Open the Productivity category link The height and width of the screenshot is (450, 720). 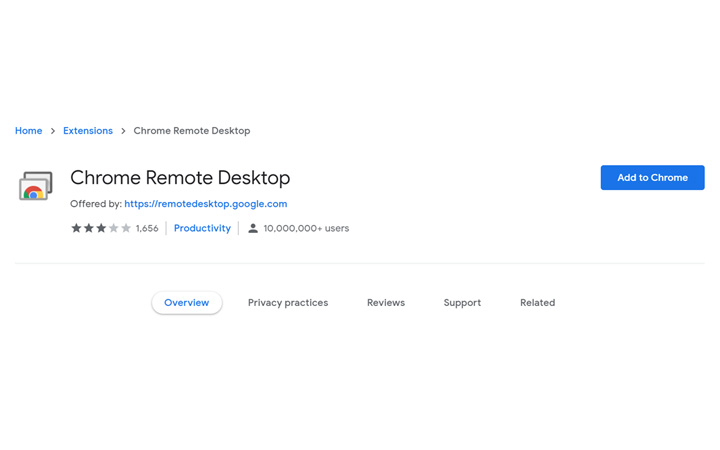pyautogui.click(x=202, y=228)
